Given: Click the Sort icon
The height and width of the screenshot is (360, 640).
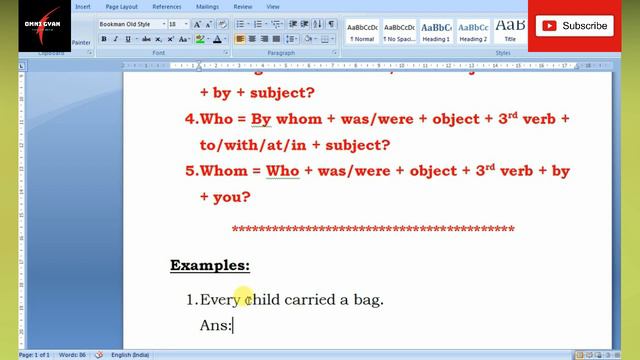Looking at the screenshot, I should point(318,24).
